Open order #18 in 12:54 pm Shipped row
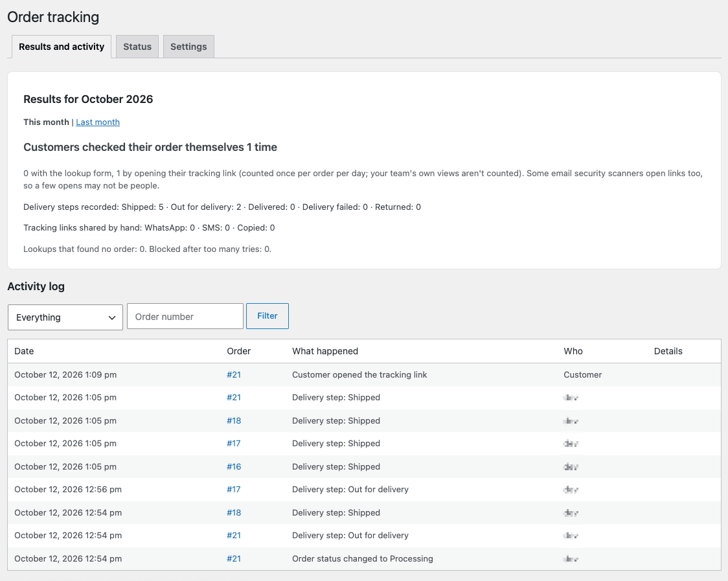728x581 pixels. pyautogui.click(x=234, y=513)
